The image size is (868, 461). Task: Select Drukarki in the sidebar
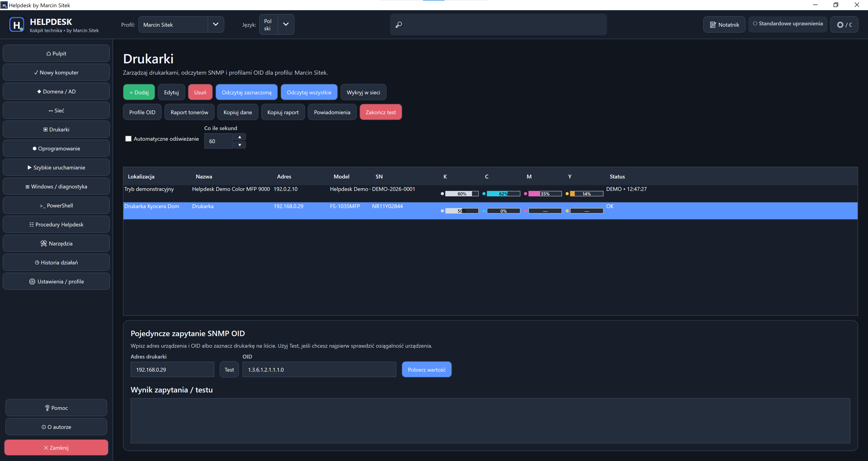pos(56,129)
